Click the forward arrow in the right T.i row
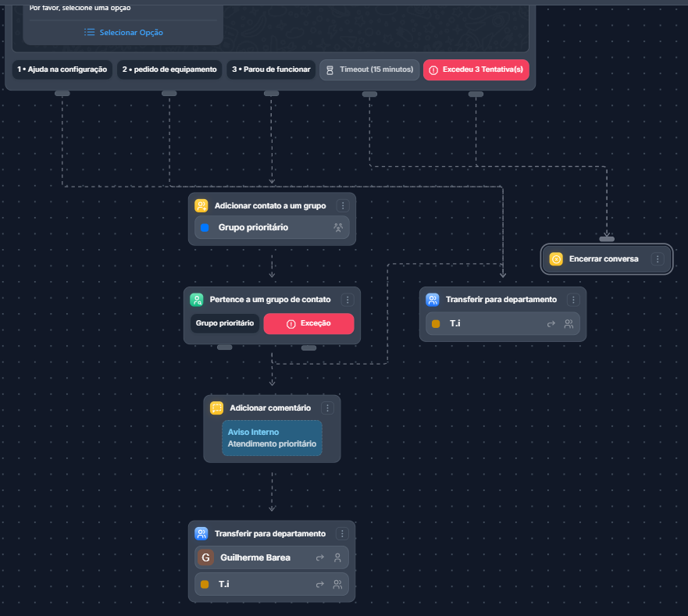The image size is (688, 616). 551,324
